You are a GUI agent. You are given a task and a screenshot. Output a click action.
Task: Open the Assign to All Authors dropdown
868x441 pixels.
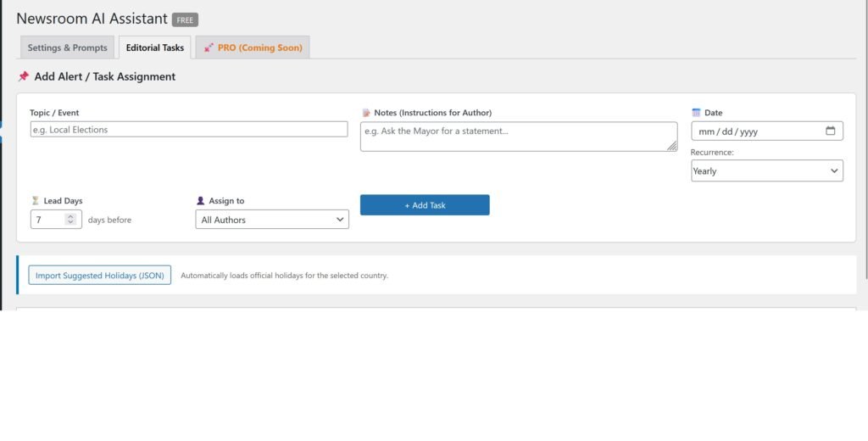(x=271, y=220)
